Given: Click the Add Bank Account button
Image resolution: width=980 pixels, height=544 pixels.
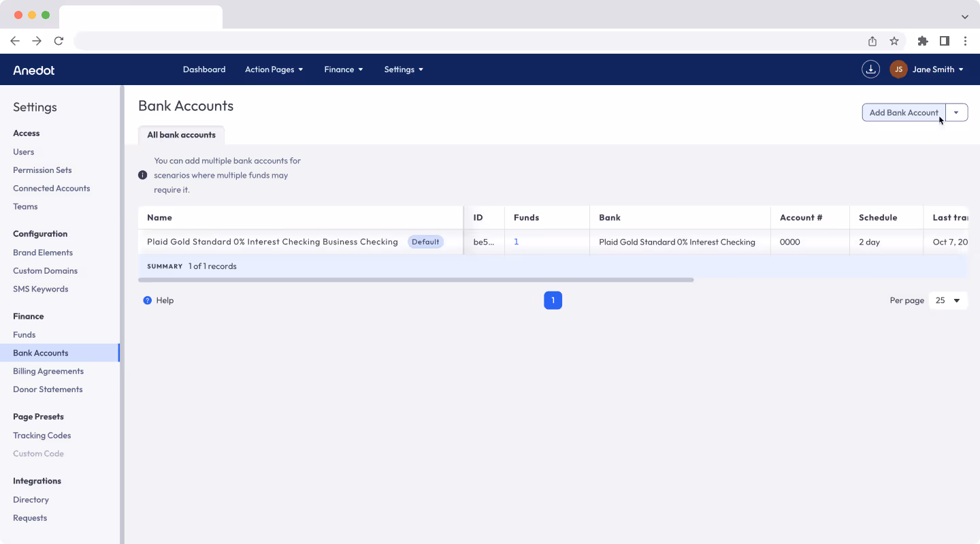Looking at the screenshot, I should pyautogui.click(x=904, y=112).
